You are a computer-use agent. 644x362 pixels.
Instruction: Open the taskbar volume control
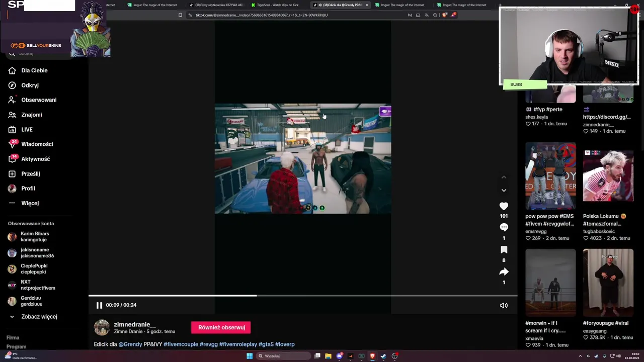[x=618, y=356]
